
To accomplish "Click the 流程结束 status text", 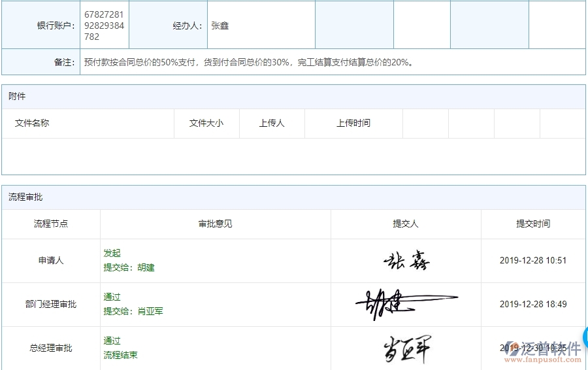I will point(120,355).
